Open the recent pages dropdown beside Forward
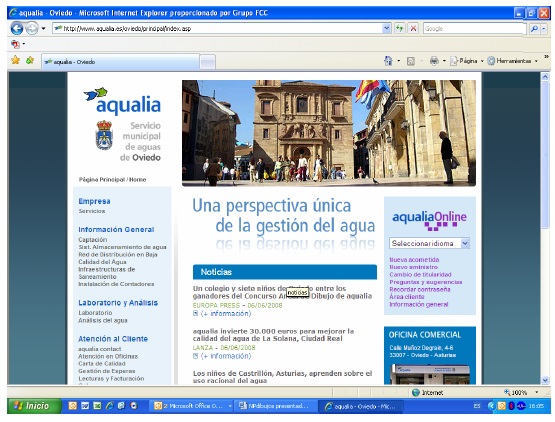 tap(43, 28)
